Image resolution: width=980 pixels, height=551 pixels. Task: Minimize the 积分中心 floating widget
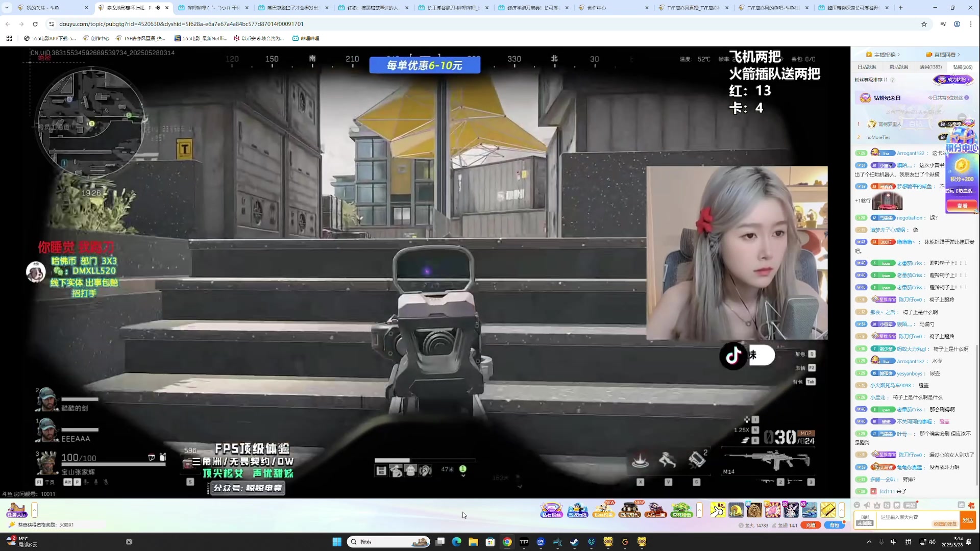pyautogui.click(x=962, y=118)
